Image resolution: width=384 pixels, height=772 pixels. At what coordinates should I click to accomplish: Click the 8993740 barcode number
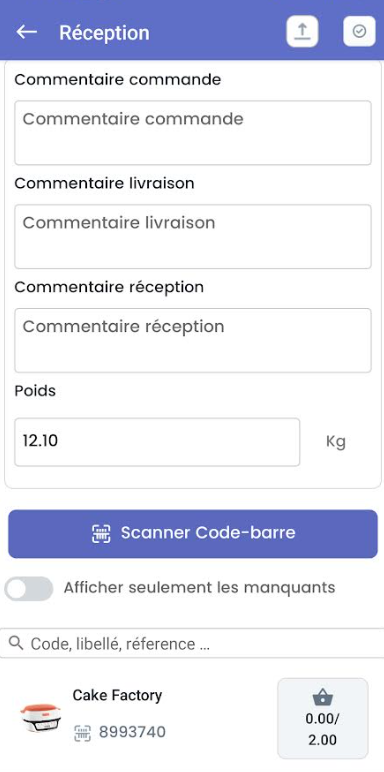132,733
